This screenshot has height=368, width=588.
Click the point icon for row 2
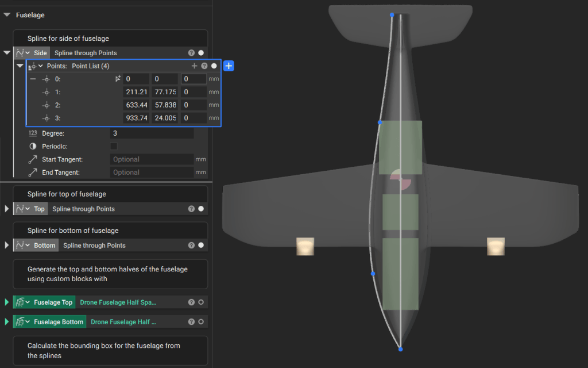pyautogui.click(x=46, y=105)
